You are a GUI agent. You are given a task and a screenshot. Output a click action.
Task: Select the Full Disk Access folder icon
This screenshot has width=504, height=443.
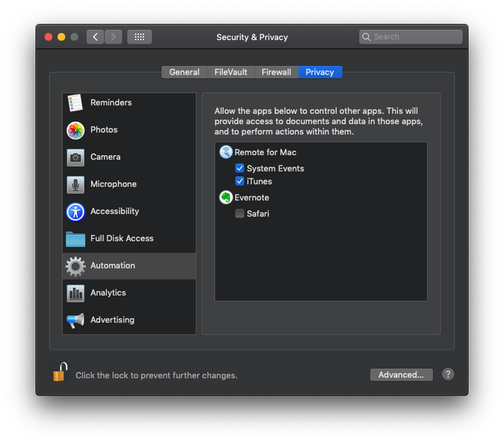(76, 239)
